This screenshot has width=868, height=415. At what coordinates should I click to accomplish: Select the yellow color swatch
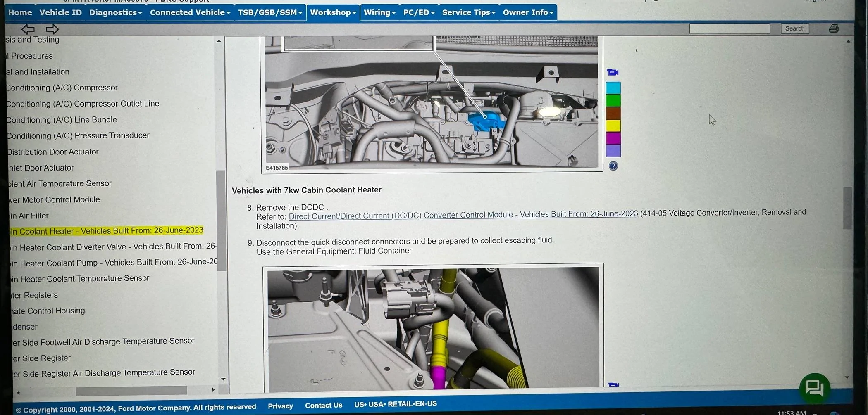click(x=613, y=126)
